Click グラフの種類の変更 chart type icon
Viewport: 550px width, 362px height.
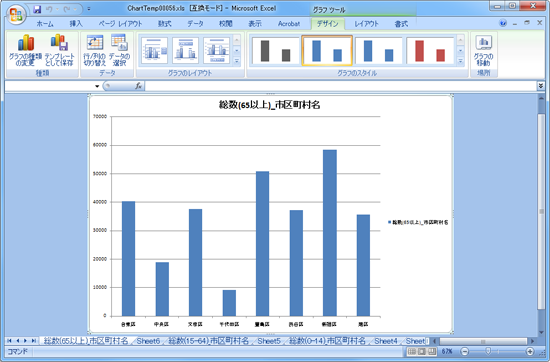25,50
